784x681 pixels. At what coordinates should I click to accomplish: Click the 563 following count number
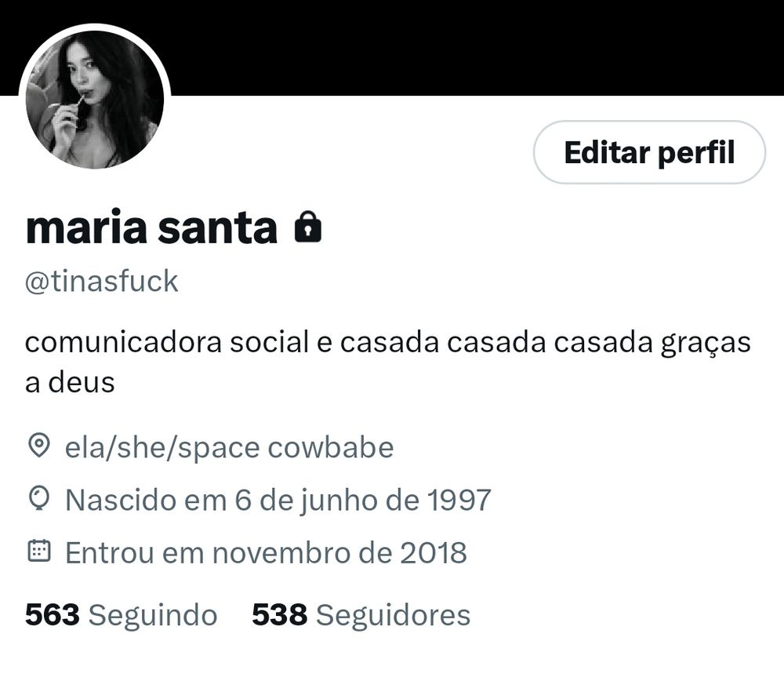53,614
